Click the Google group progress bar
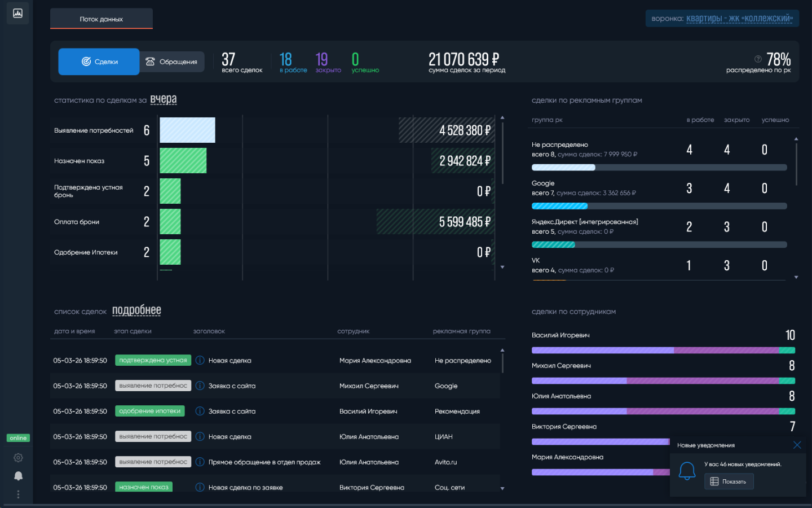Screen dimensions: 812x508 pos(659,206)
